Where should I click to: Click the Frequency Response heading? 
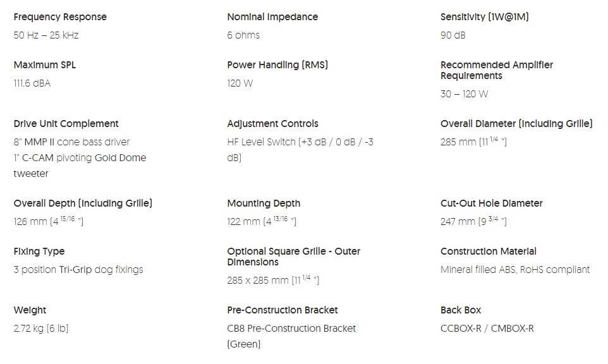60,17
